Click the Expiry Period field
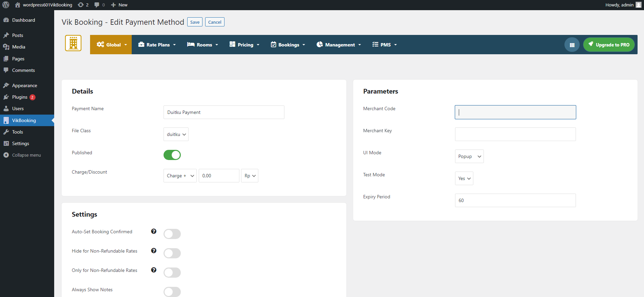 (x=515, y=200)
